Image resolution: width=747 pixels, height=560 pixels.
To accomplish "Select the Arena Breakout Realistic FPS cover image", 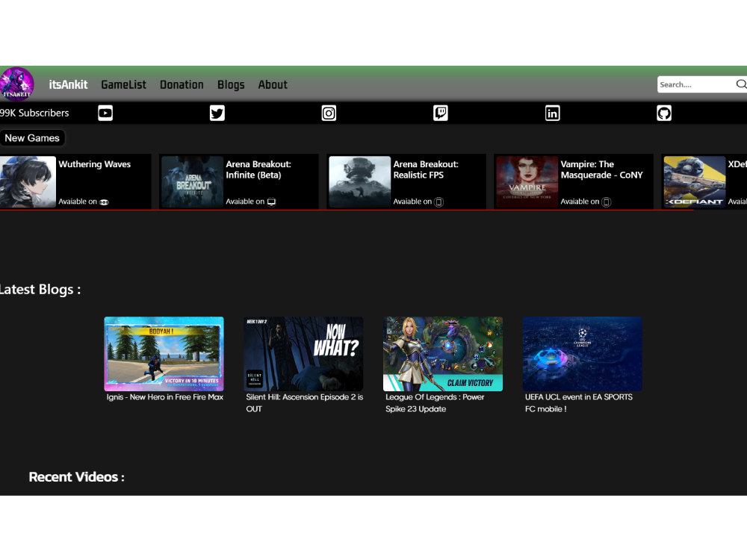I will tap(360, 182).
